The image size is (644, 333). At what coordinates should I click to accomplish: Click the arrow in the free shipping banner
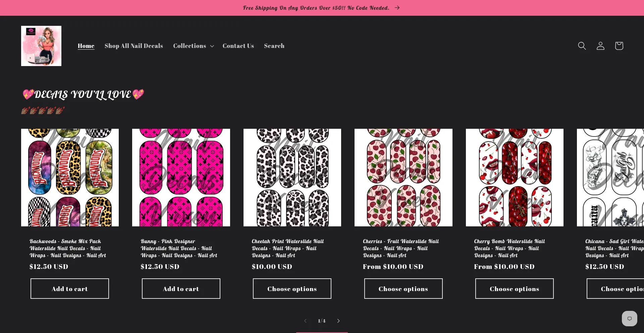click(397, 8)
